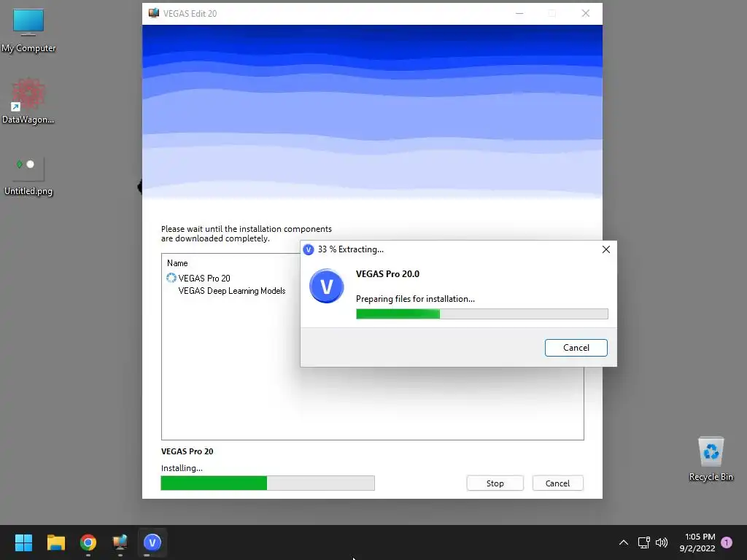Click the spinning status icon beside VEGAS Pro 20

tap(171, 278)
